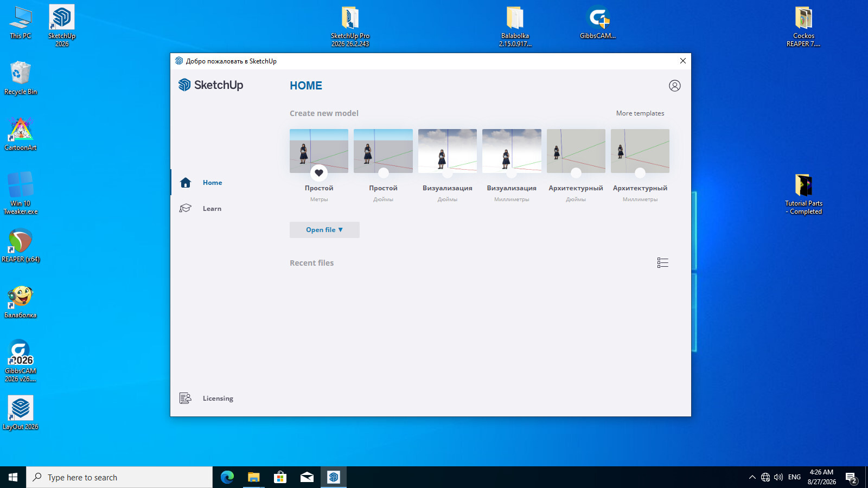Click the Licensing certificate icon
868x488 pixels.
click(x=186, y=398)
